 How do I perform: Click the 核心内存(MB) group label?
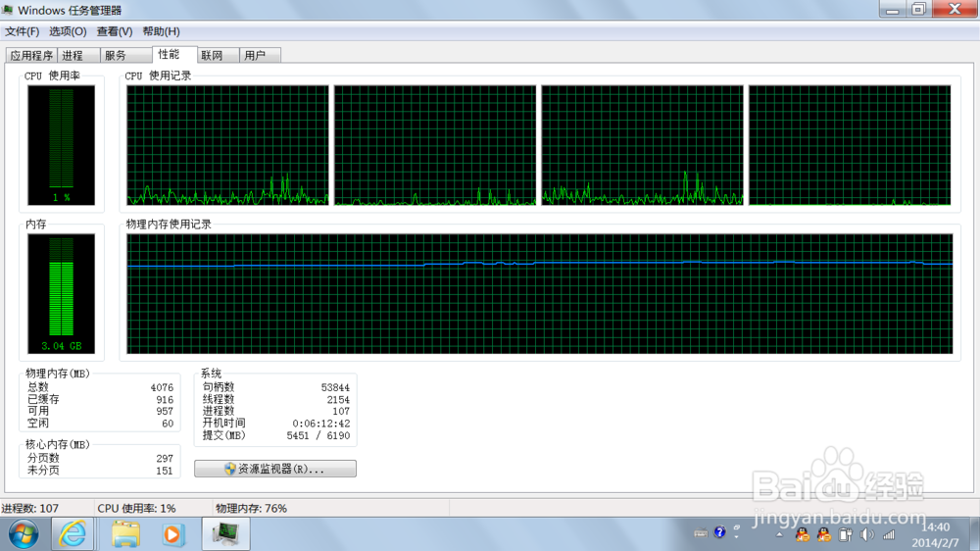coord(58,445)
